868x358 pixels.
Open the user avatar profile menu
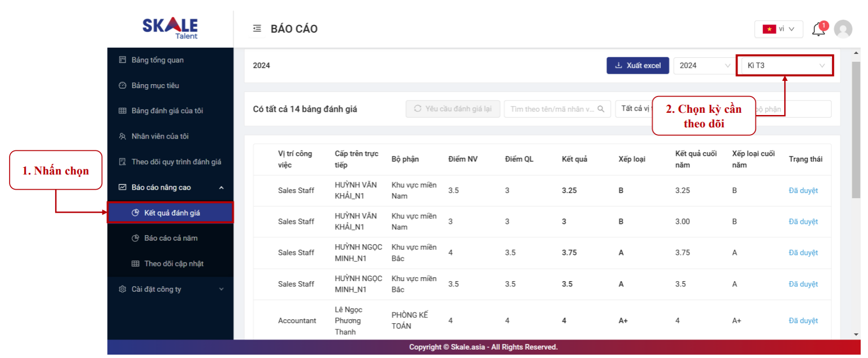tap(843, 29)
